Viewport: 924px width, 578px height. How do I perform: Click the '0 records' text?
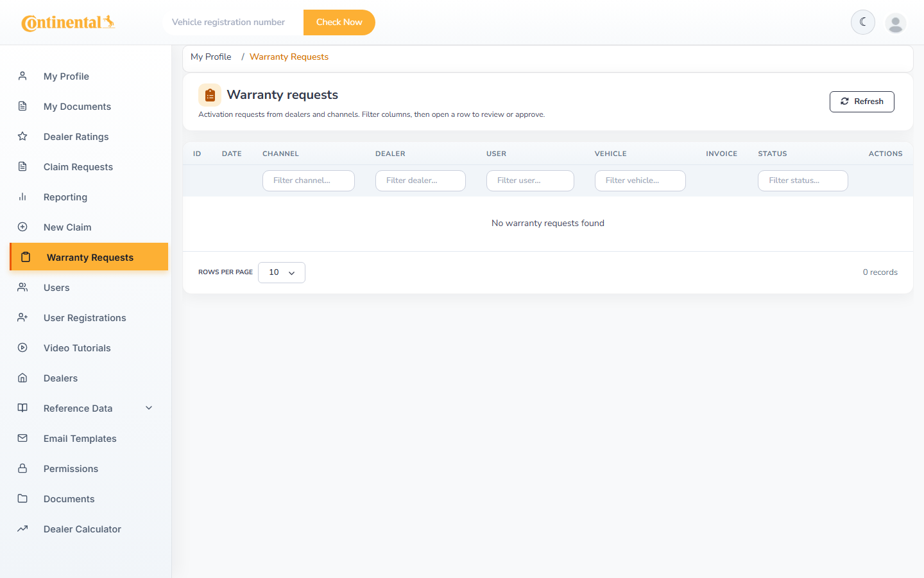(x=880, y=272)
